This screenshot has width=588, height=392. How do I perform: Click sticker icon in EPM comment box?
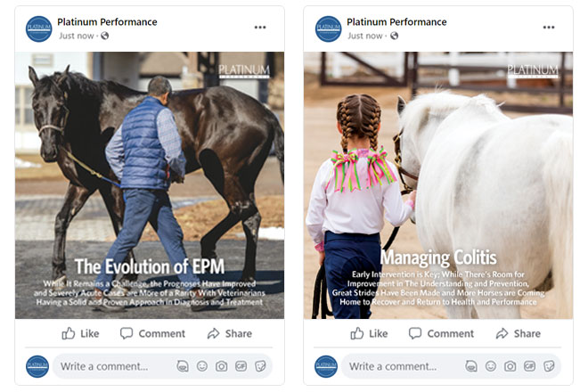260,366
